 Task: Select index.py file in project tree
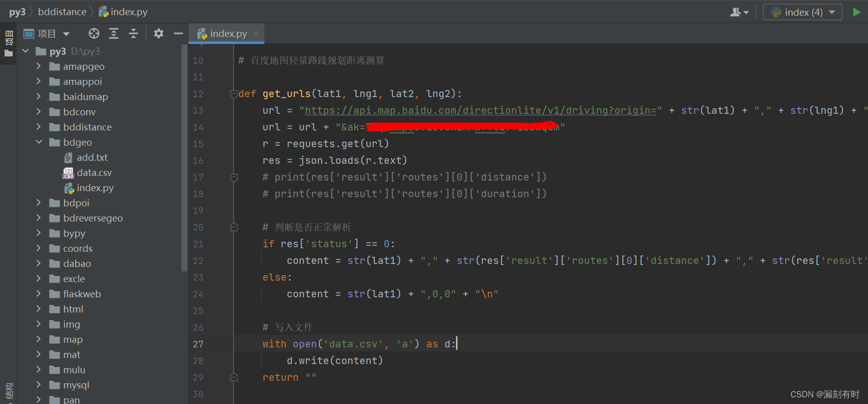click(88, 188)
